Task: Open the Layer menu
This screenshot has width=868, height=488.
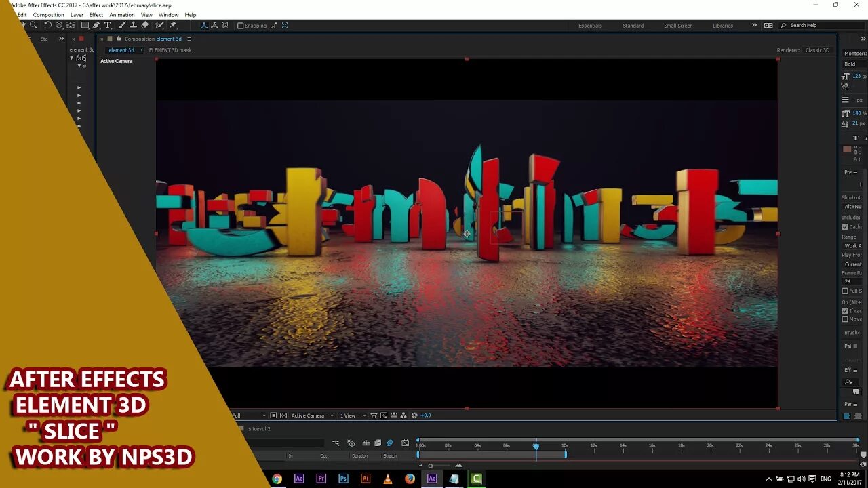Action: [77, 15]
